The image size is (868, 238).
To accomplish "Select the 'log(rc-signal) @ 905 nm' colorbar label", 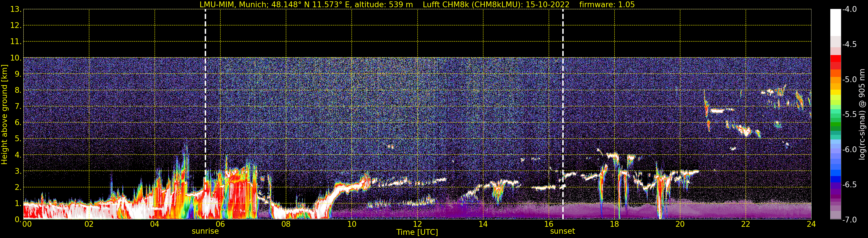I will pyautogui.click(x=862, y=114).
